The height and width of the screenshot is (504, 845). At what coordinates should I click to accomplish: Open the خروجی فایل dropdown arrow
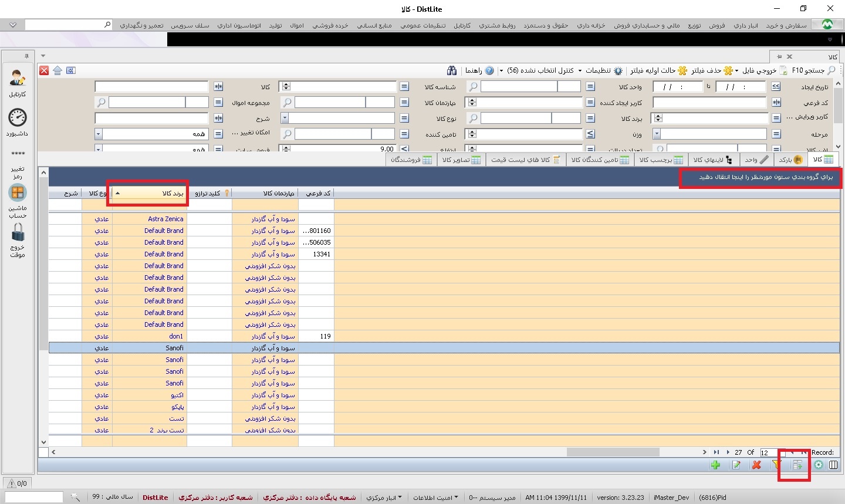tap(737, 70)
